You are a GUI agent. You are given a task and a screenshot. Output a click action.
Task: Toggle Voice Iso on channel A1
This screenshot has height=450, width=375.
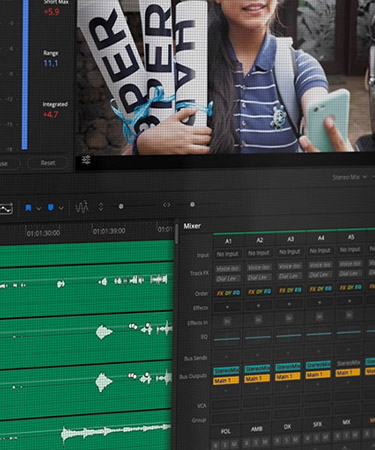click(x=228, y=268)
